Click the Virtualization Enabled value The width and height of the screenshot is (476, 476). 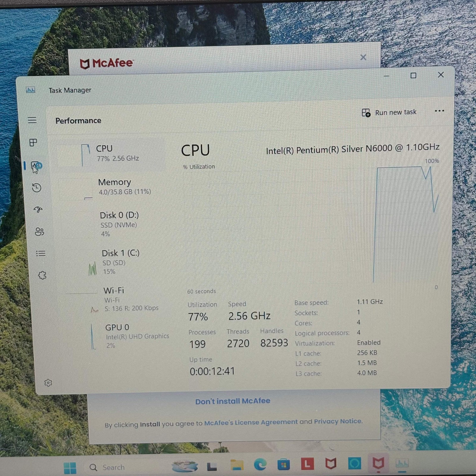369,342
